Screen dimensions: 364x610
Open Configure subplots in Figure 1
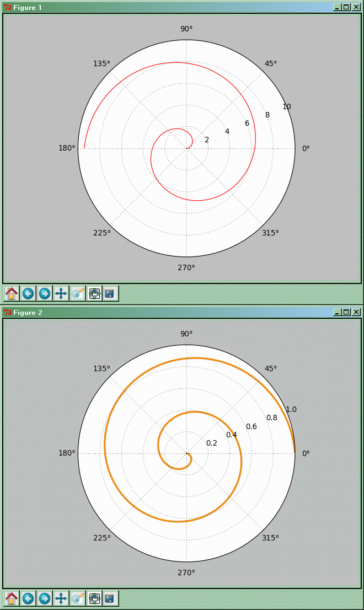tap(94, 293)
